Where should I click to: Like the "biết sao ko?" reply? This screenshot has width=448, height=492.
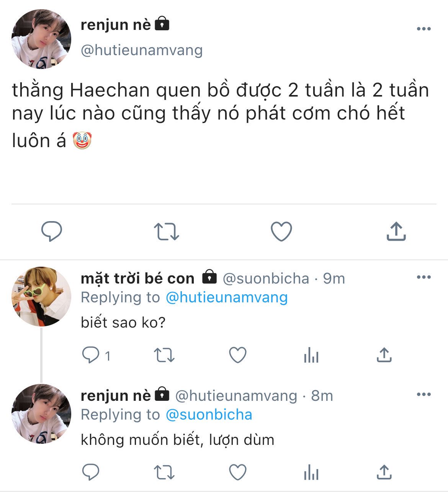(237, 356)
